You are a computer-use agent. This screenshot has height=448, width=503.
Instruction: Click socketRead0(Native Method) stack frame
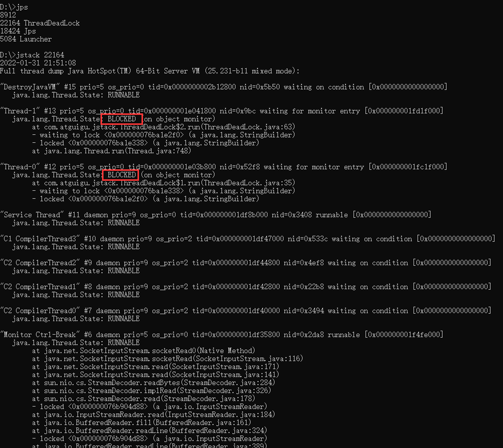click(x=143, y=351)
